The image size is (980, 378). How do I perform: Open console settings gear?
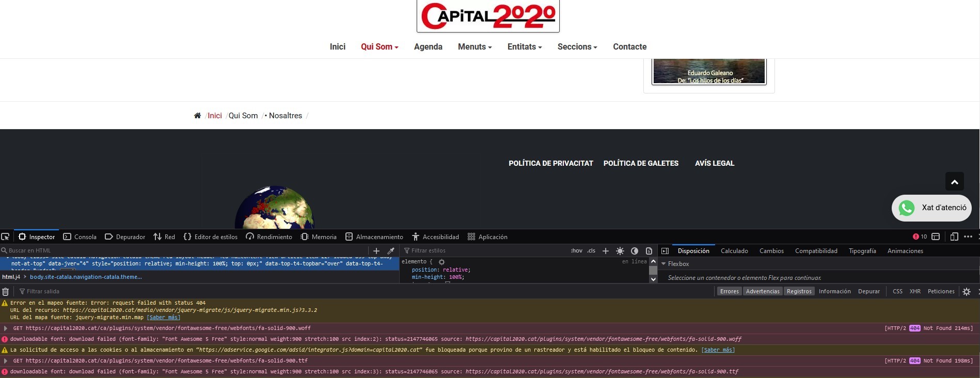coord(967,291)
